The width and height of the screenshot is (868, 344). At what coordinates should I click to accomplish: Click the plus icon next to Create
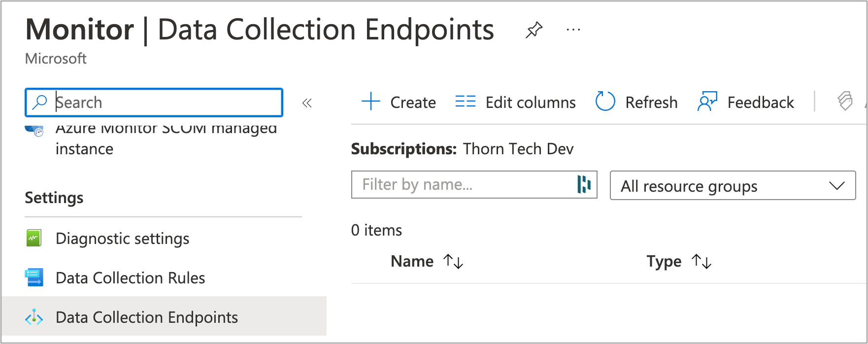point(371,102)
